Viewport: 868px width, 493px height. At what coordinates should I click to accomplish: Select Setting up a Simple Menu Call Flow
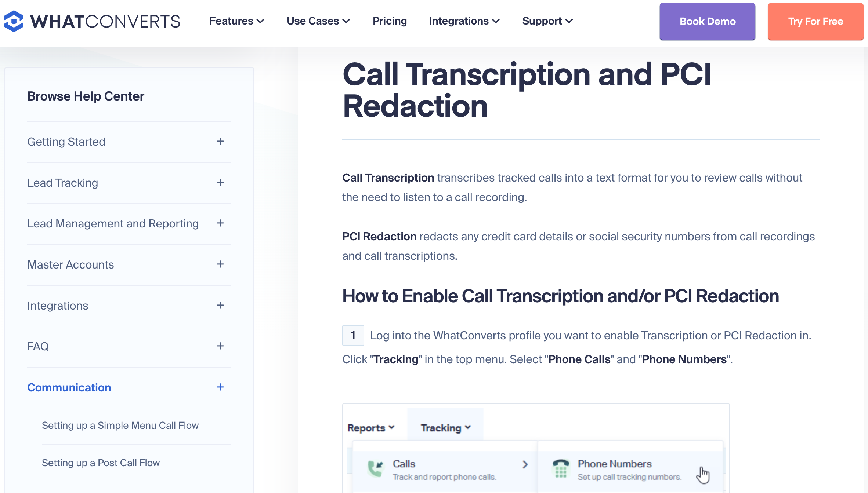click(x=120, y=425)
